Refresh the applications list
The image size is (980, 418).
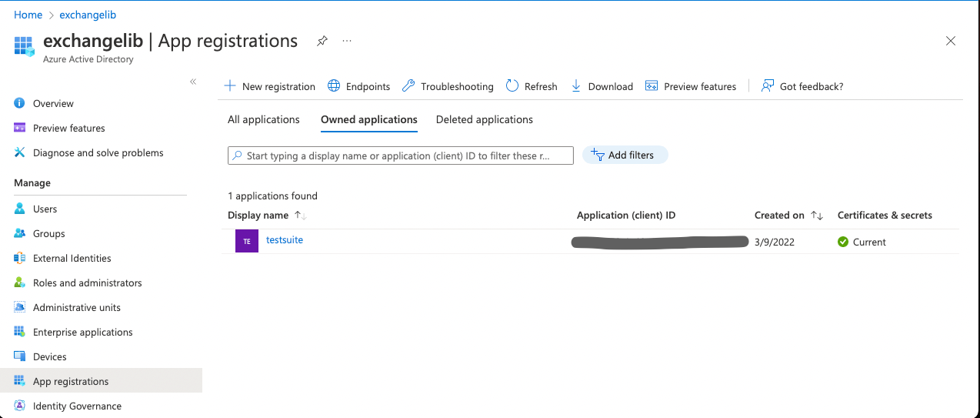click(532, 86)
